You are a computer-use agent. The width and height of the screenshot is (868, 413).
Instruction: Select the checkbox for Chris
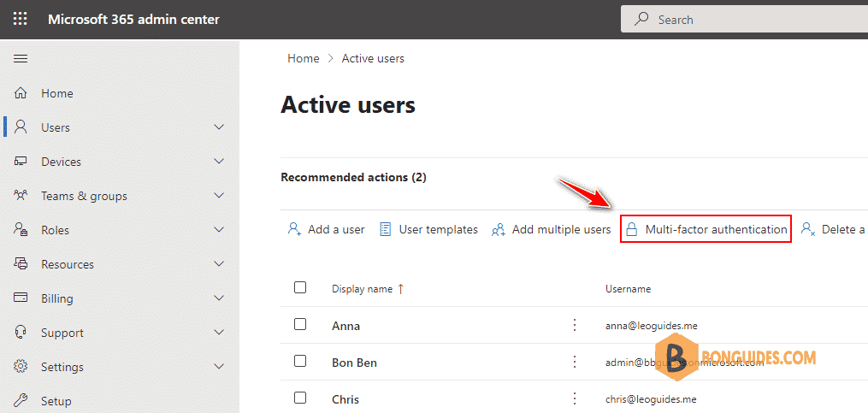point(300,398)
